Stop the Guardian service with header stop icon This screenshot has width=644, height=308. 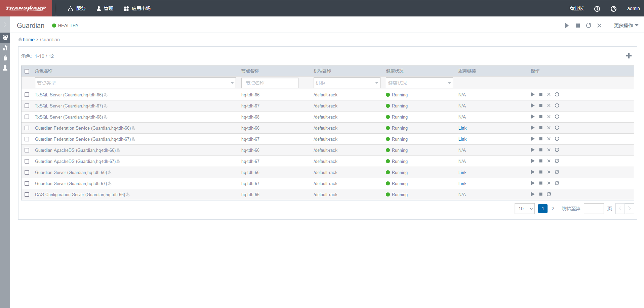[x=577, y=26]
